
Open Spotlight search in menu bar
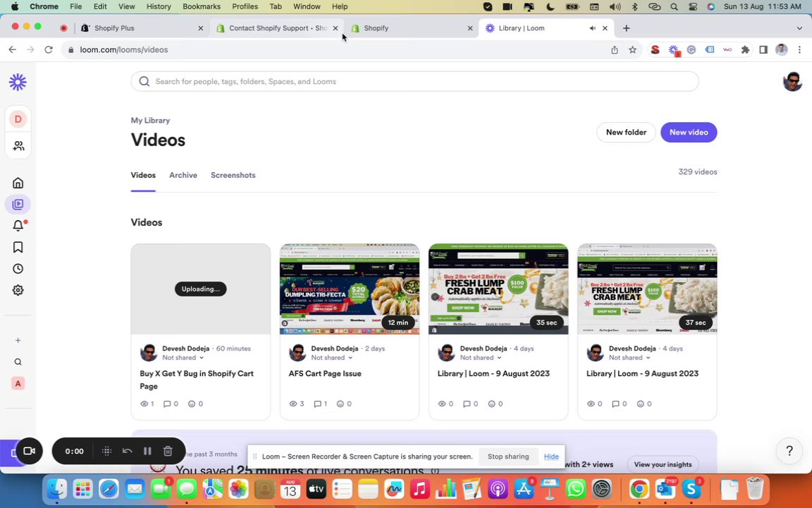pos(674,7)
